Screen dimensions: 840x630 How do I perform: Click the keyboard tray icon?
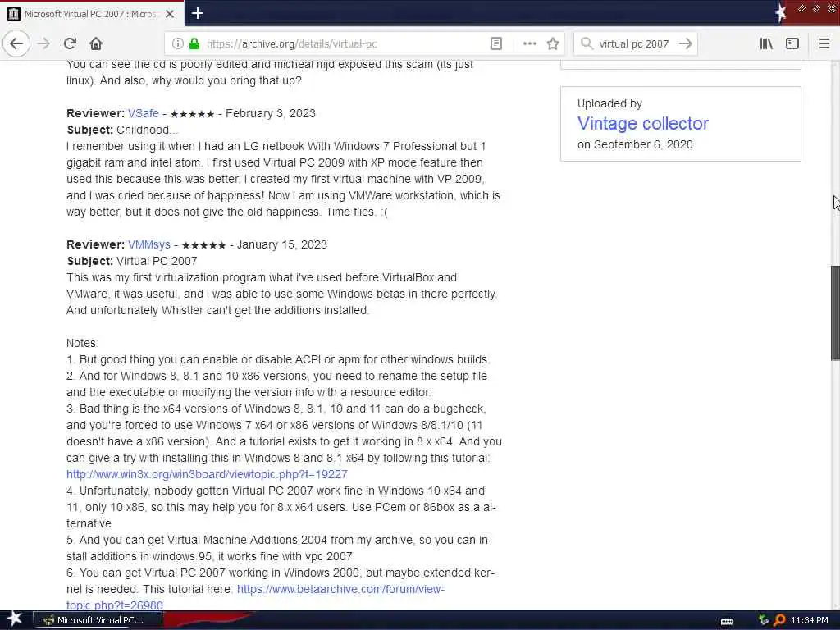pyautogui.click(x=727, y=621)
